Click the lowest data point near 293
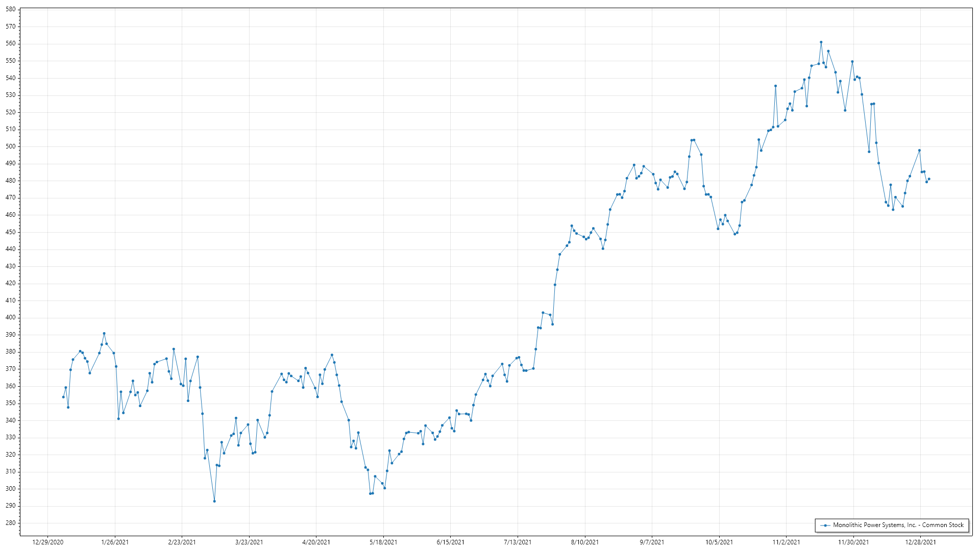980x551 pixels. [214, 501]
